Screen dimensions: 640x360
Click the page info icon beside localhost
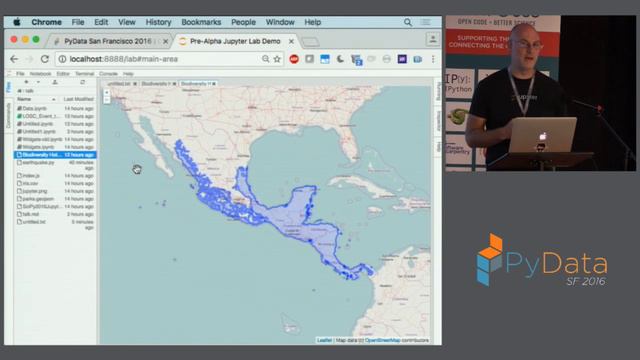[62, 59]
